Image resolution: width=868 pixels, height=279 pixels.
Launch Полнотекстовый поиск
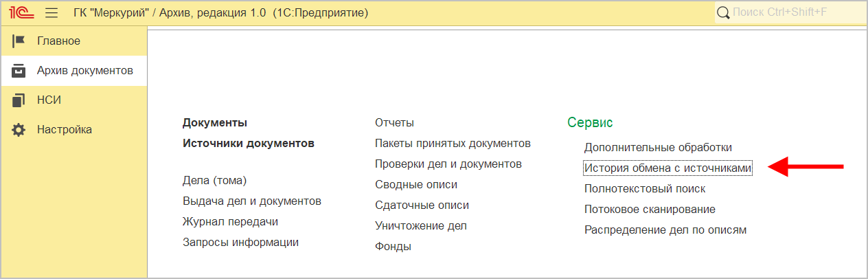[x=644, y=189]
